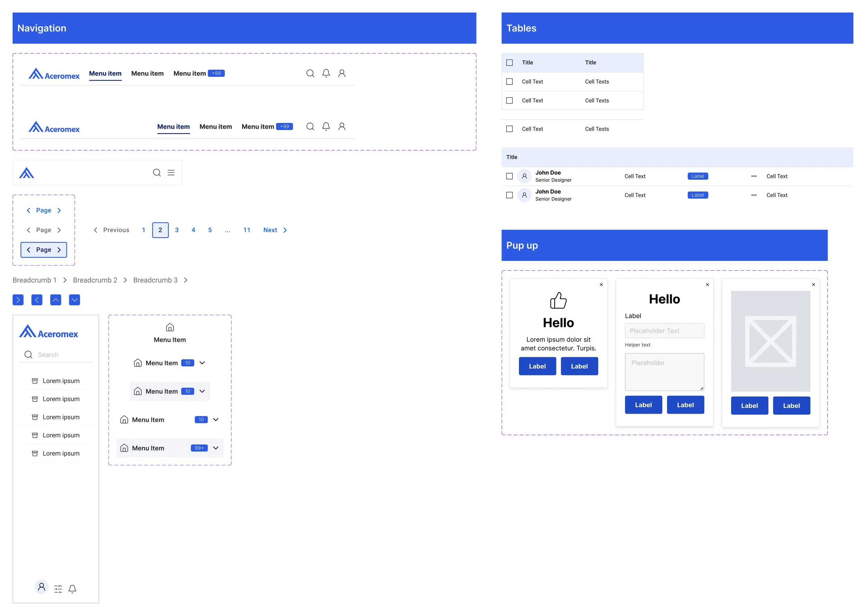
Task: Click the search icon in mobile header
Action: pyautogui.click(x=157, y=172)
